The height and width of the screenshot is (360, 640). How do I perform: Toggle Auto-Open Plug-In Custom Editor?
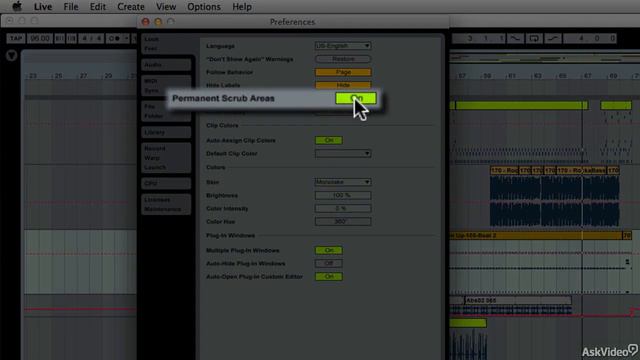coord(329,276)
